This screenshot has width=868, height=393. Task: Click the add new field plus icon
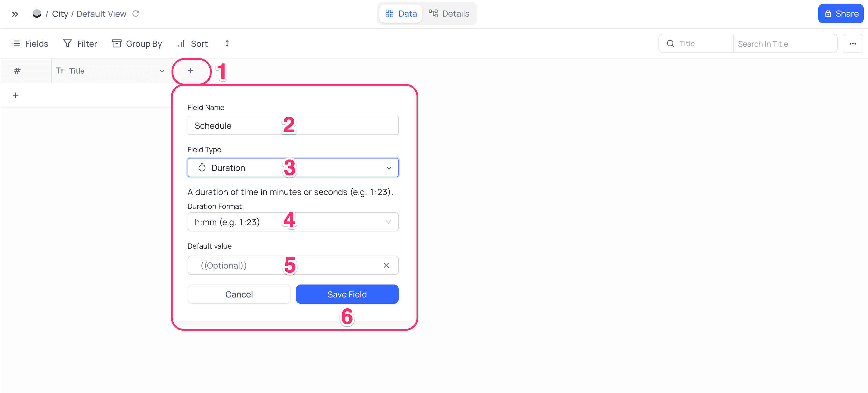click(190, 71)
